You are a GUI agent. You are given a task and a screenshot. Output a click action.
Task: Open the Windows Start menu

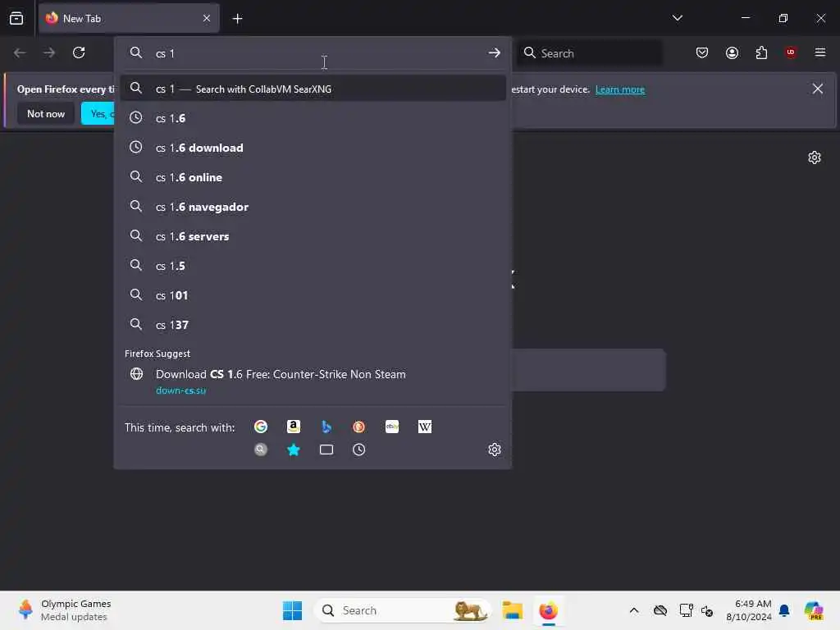coord(293,610)
